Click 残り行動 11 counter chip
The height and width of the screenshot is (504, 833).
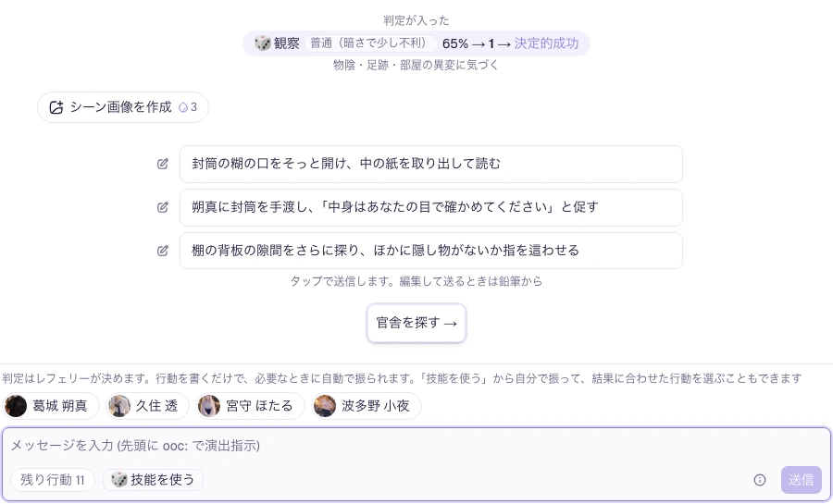(53, 480)
